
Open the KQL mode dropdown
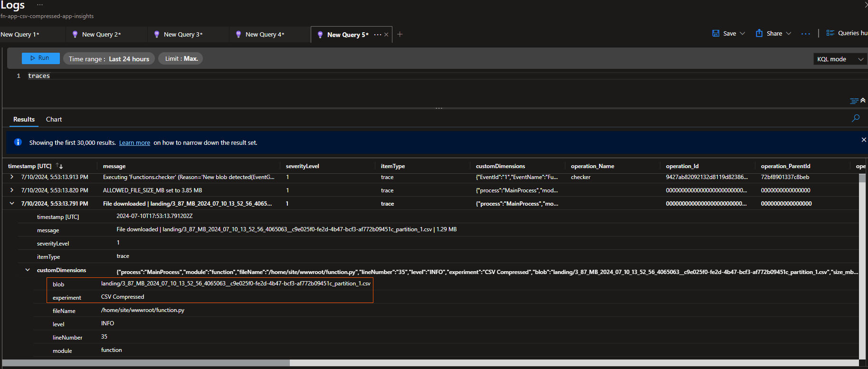pyautogui.click(x=840, y=59)
